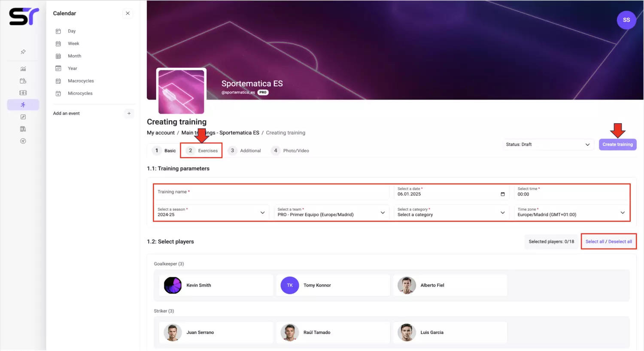The height and width of the screenshot is (351, 644).
Task: Click the PRO badge next to the handle
Action: [263, 92]
